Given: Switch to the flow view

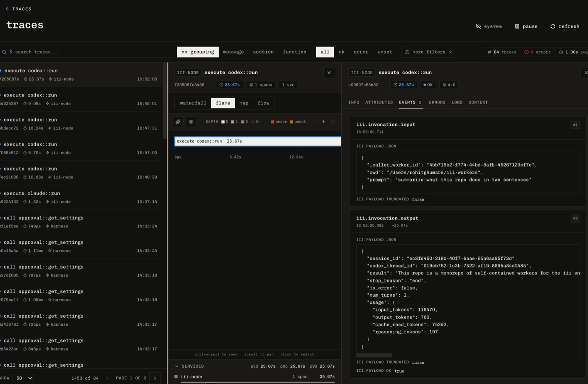Looking at the screenshot, I should [263, 103].
